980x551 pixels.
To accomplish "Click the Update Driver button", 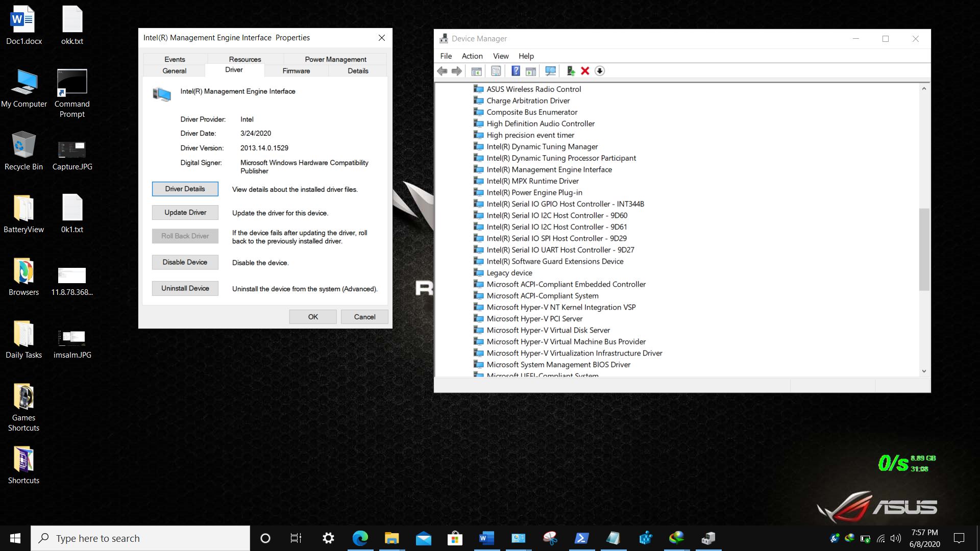I will pyautogui.click(x=184, y=212).
